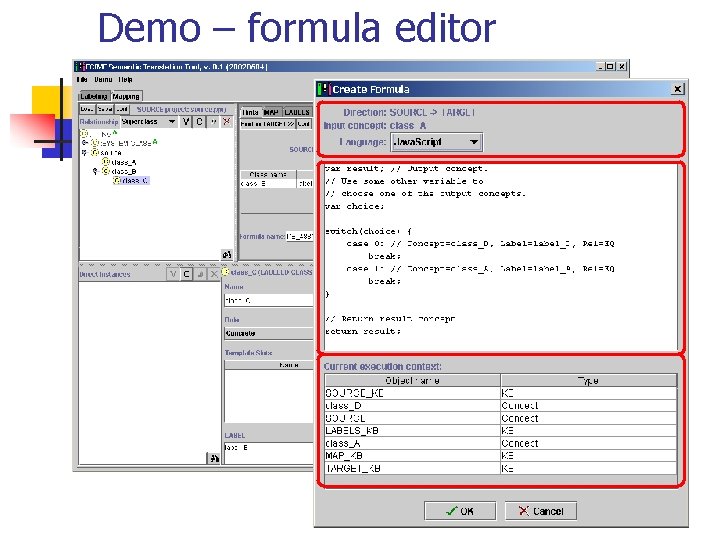Viewport: 720px width, 540px height.
Task: Select class_A row in execution context
Action: (x=501, y=444)
